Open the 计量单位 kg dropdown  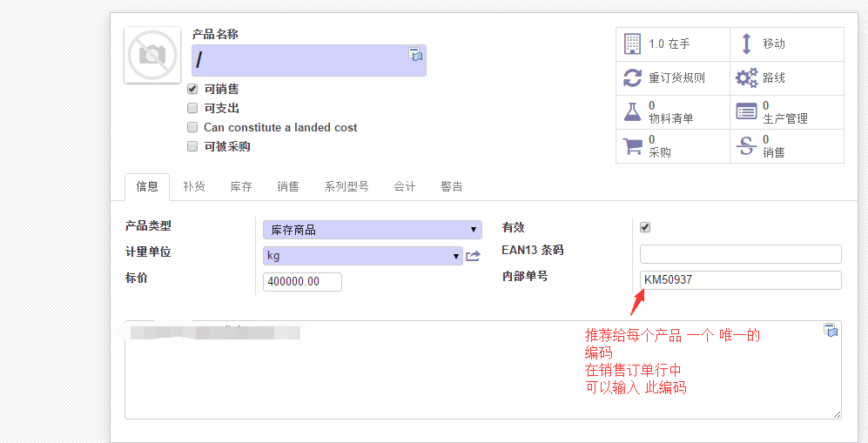click(x=362, y=256)
